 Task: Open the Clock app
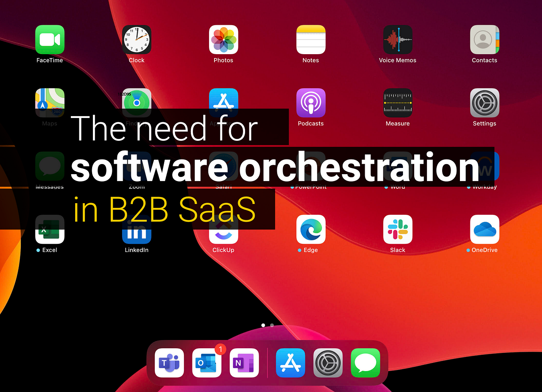pyautogui.click(x=136, y=39)
